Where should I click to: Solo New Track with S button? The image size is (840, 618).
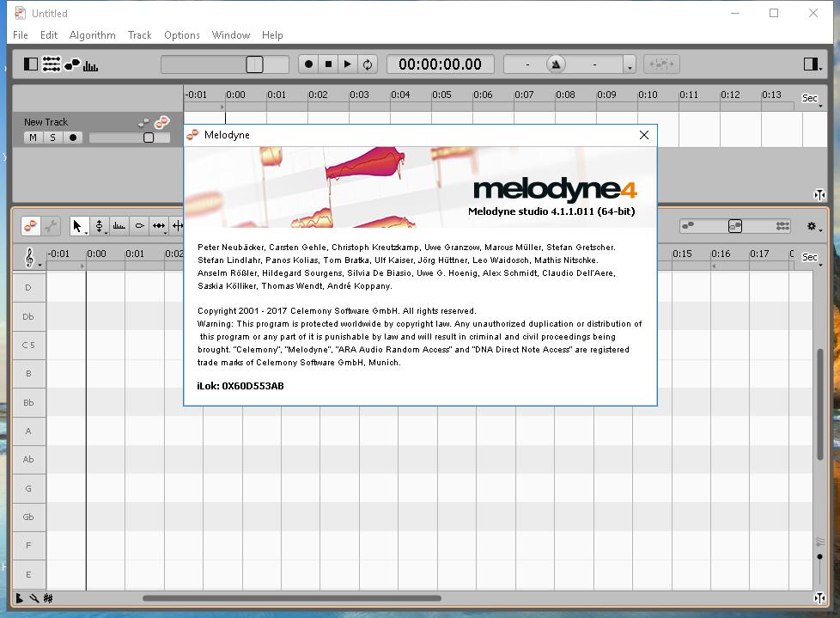pos(52,138)
